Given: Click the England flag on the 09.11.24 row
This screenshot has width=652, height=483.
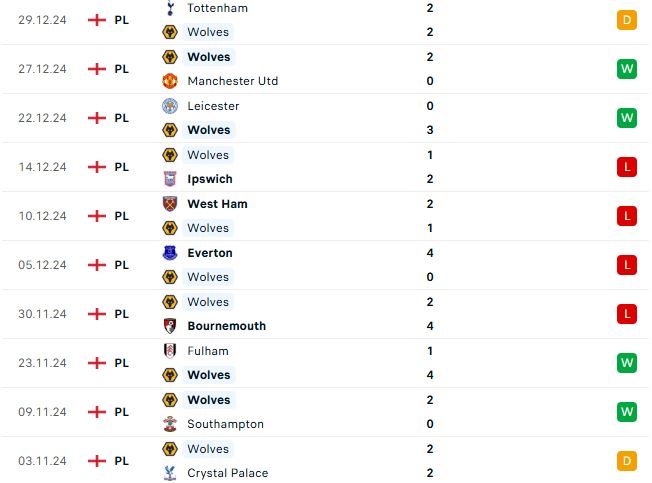Looking at the screenshot, I should point(97,412).
